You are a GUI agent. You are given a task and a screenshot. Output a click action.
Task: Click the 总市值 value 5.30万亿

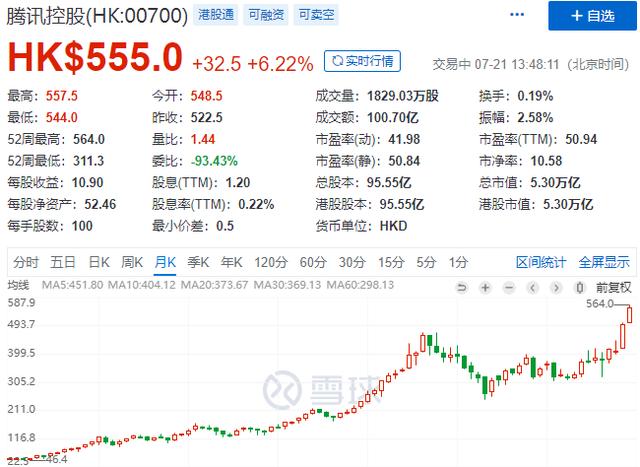tap(555, 182)
